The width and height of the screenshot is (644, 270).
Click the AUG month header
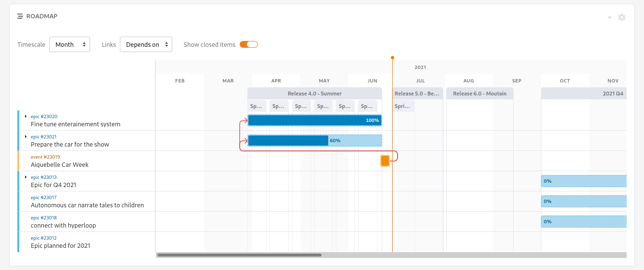point(469,81)
